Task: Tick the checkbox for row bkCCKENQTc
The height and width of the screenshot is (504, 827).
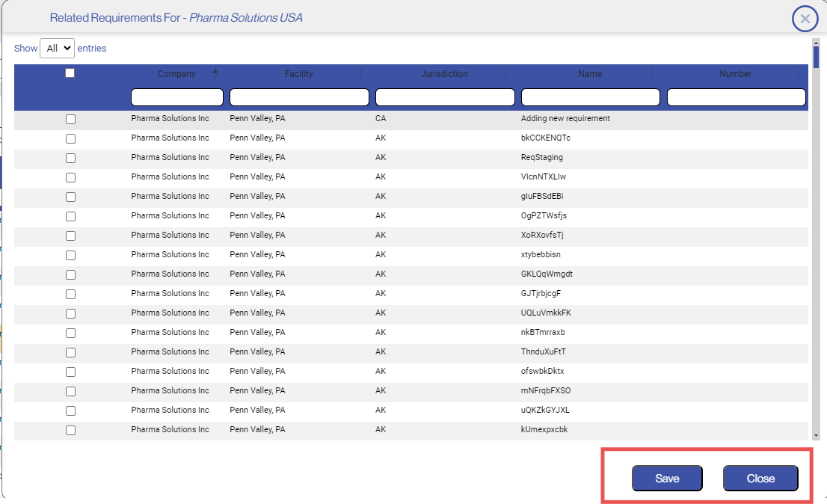Action: pyautogui.click(x=70, y=138)
